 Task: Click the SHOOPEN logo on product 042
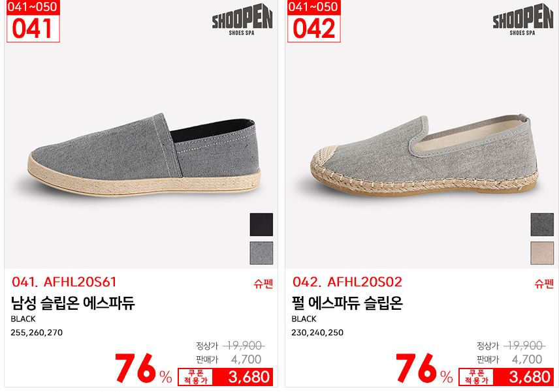523,20
